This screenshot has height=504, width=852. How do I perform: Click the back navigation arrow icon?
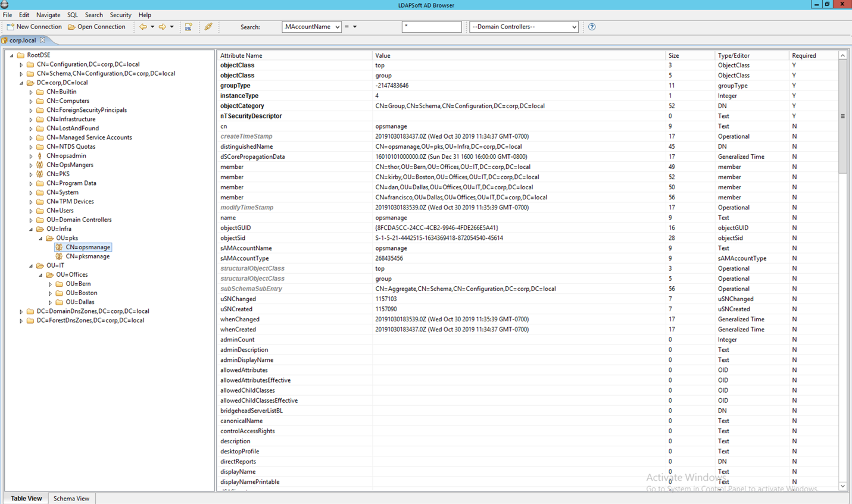[x=143, y=27]
